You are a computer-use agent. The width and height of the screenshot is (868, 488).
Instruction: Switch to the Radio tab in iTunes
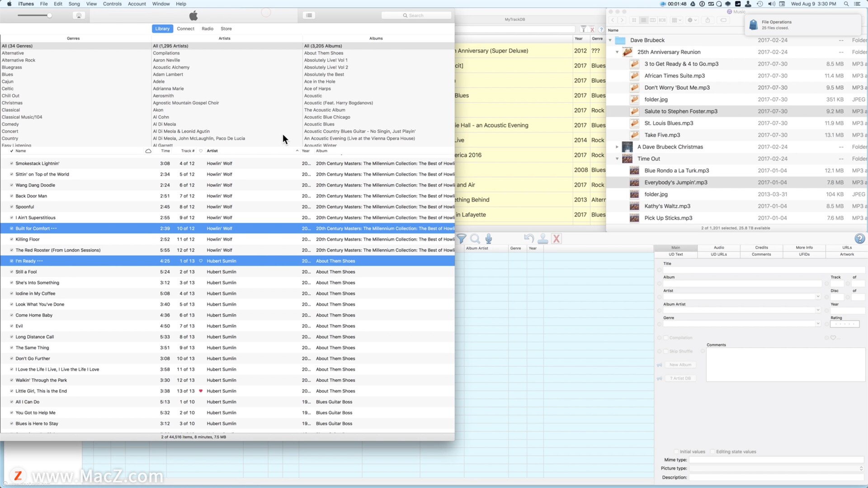[x=208, y=28]
